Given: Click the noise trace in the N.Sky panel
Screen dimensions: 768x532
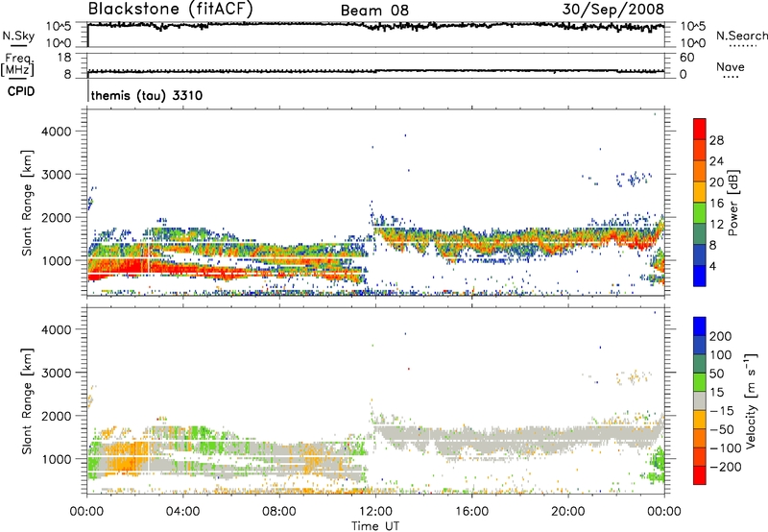Looking at the screenshot, I should [375, 26].
